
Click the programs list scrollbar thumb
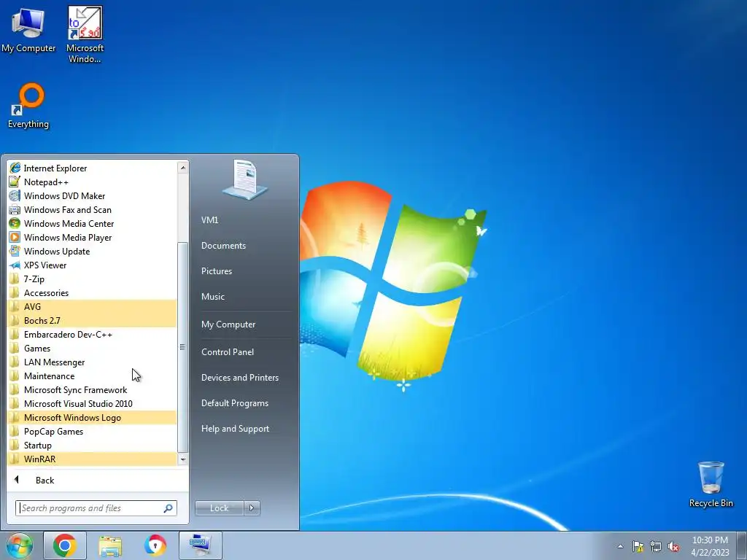(x=182, y=347)
